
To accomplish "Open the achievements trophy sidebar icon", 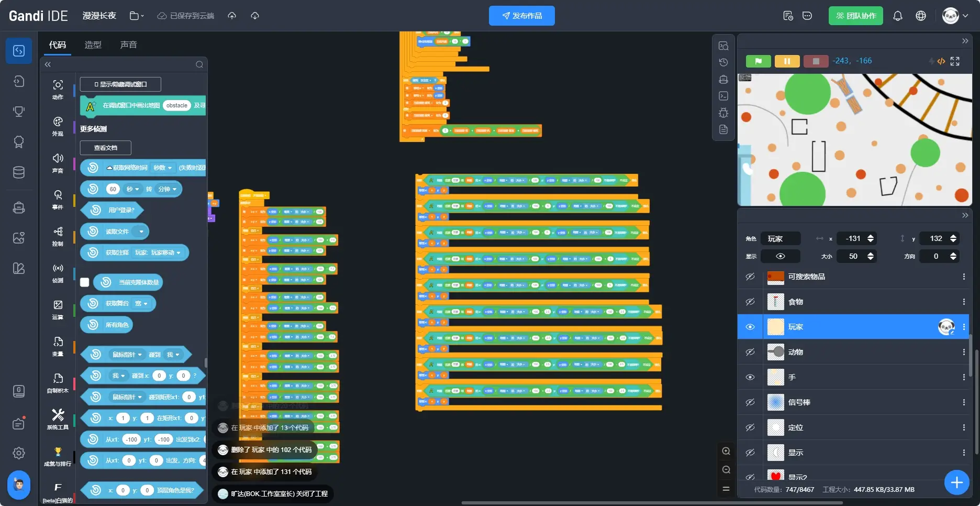I will (19, 111).
